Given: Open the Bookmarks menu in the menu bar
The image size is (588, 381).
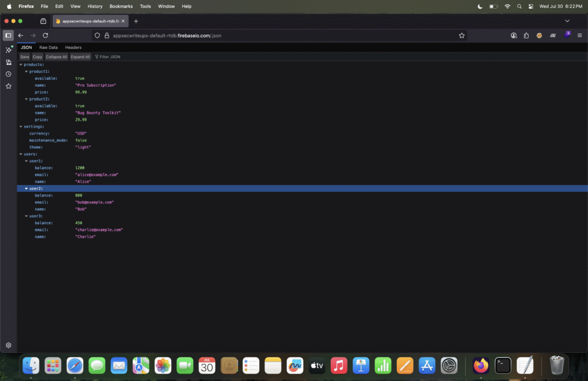Looking at the screenshot, I should pos(121,6).
